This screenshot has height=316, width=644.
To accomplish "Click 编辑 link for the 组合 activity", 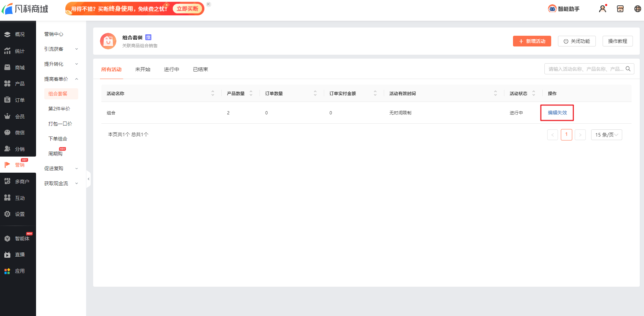I will (x=553, y=113).
